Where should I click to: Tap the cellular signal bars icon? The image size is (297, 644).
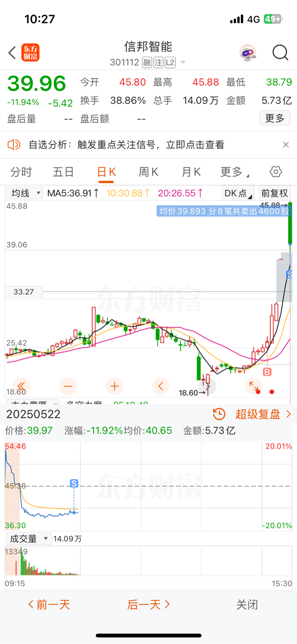[237, 19]
